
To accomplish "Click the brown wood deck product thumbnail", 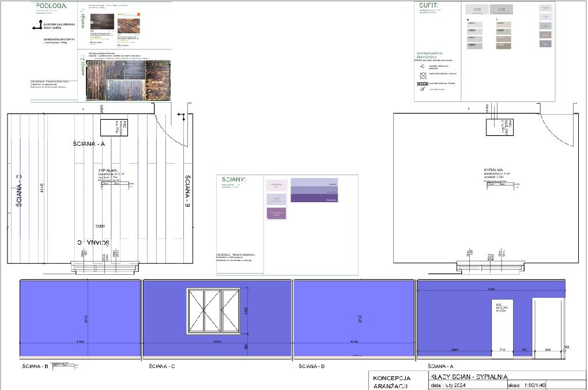I will [129, 26].
